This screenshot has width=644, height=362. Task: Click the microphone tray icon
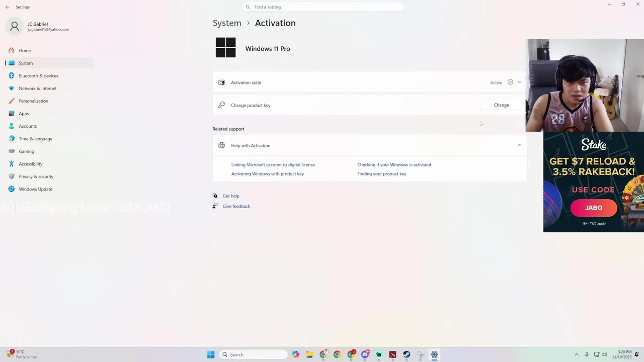click(587, 354)
